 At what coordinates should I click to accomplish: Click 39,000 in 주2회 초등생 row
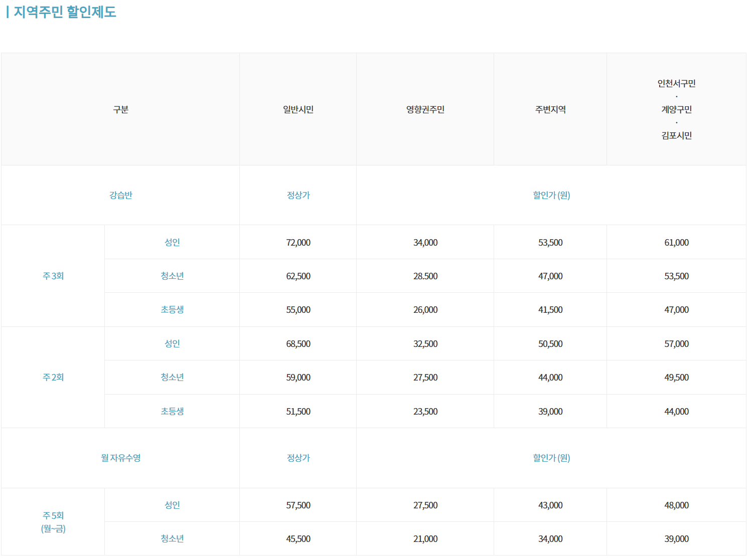550,412
